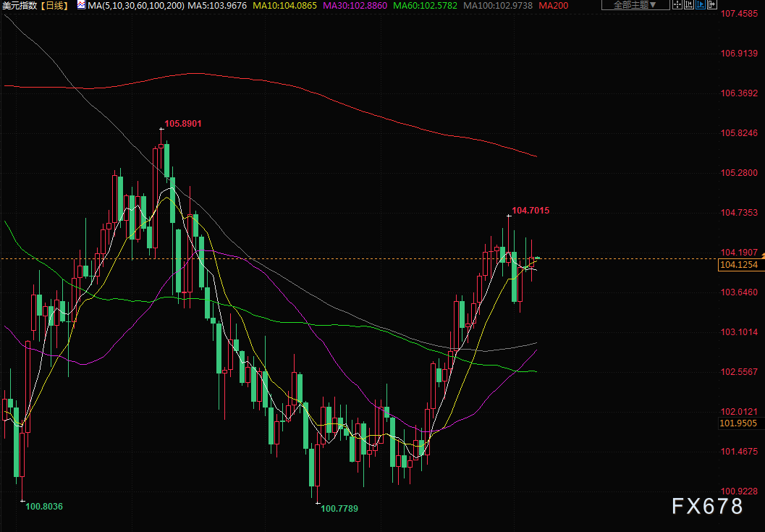This screenshot has height=532, width=765.
Task: Click the MA(5,10,30,60,100,200) indicator label
Action: click(x=136, y=6)
